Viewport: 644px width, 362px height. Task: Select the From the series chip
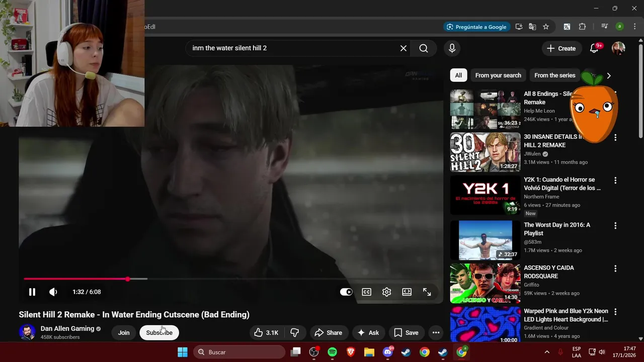(554, 75)
